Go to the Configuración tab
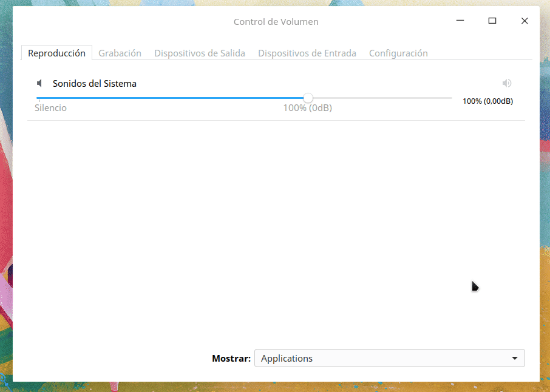The height and width of the screenshot is (392, 550). 398,53
